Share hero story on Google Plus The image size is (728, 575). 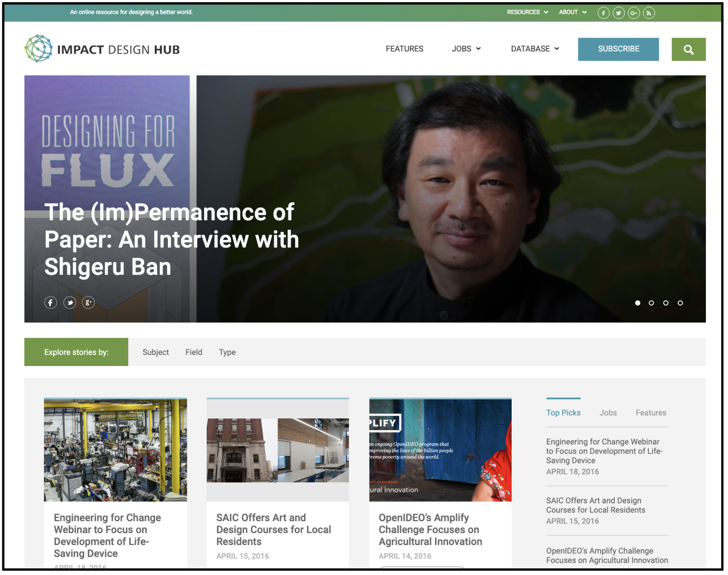89,303
